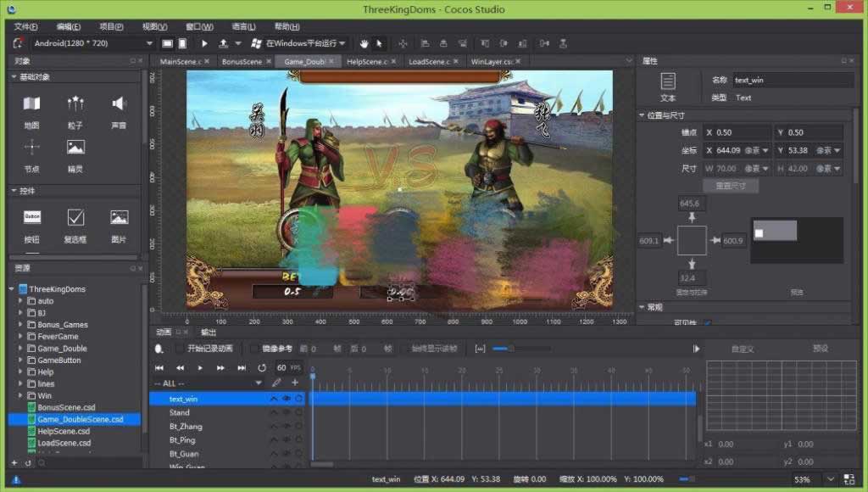Hide the Bt_Zhang timeline layer
This screenshot has width=868, height=492.
[x=287, y=427]
